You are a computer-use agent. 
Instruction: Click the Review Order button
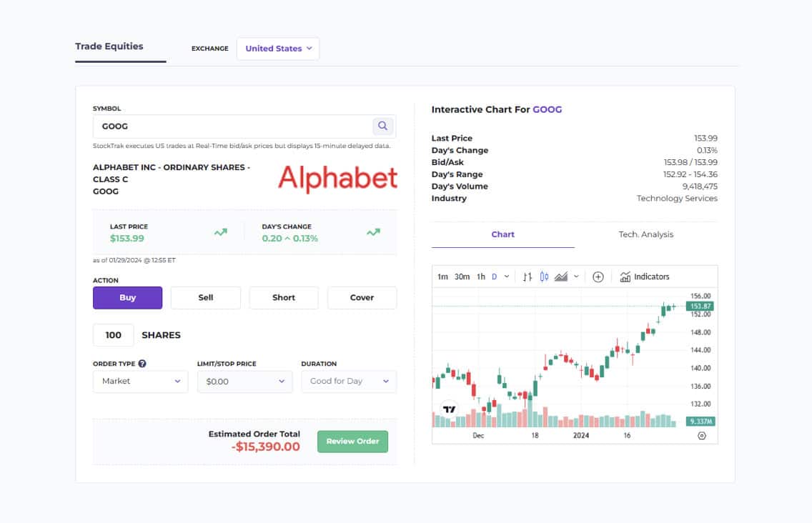pyautogui.click(x=352, y=442)
